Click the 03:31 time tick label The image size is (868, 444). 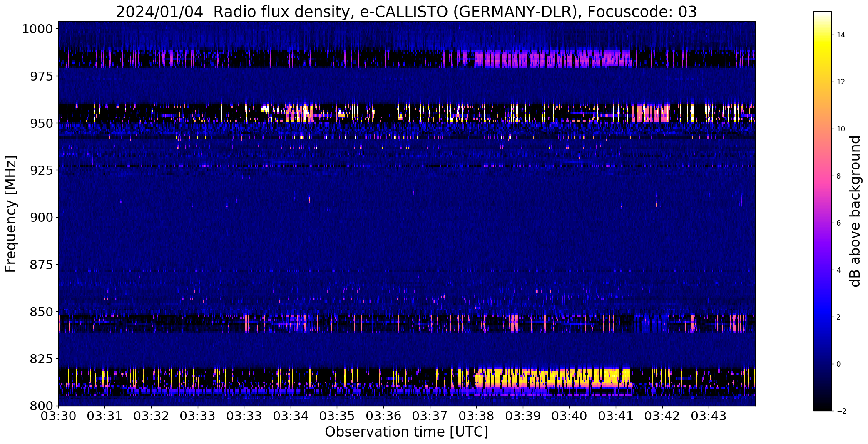(105, 416)
